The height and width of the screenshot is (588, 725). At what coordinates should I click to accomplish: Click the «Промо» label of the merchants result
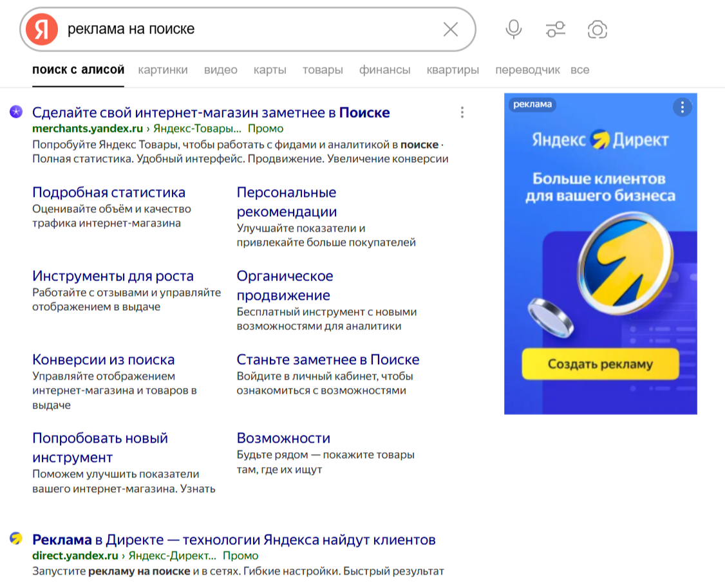click(x=265, y=129)
